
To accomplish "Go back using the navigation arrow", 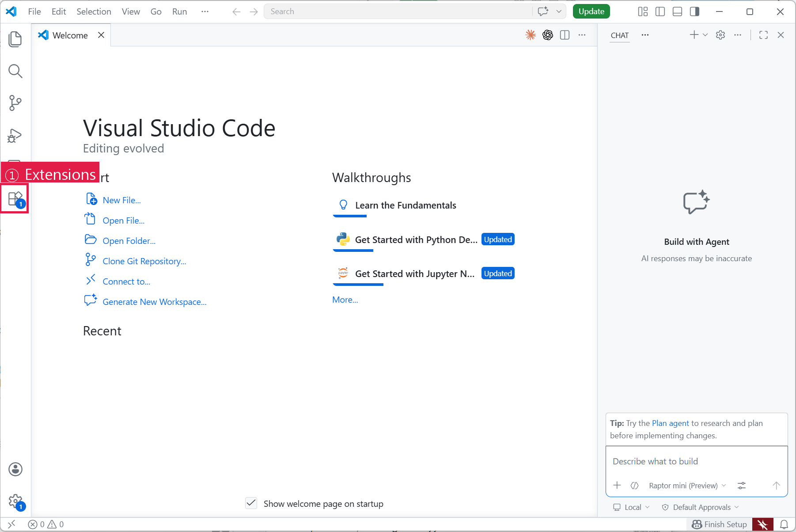I will (236, 11).
